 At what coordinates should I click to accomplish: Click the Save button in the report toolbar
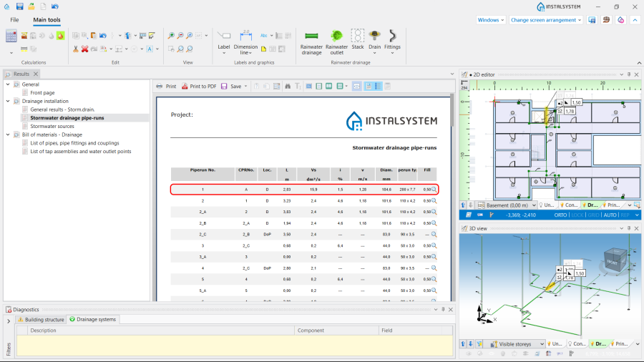pyautogui.click(x=232, y=86)
